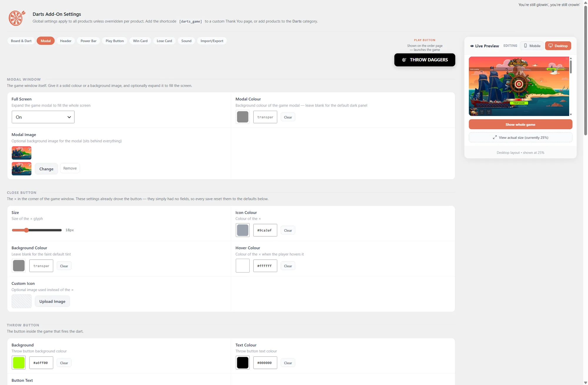Click the Modal Image thumbnail beside Change

click(x=21, y=169)
